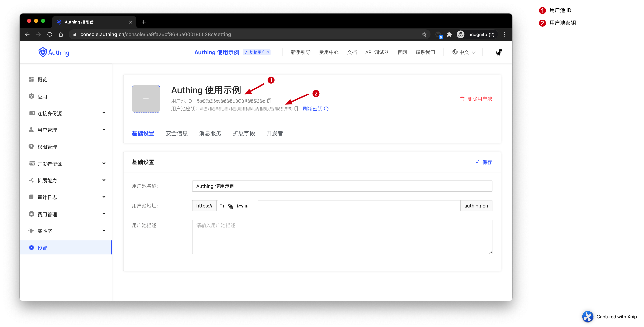This screenshot has height=327, width=644.
Task: Close the Authing 控制台 tab
Action: (x=131, y=22)
